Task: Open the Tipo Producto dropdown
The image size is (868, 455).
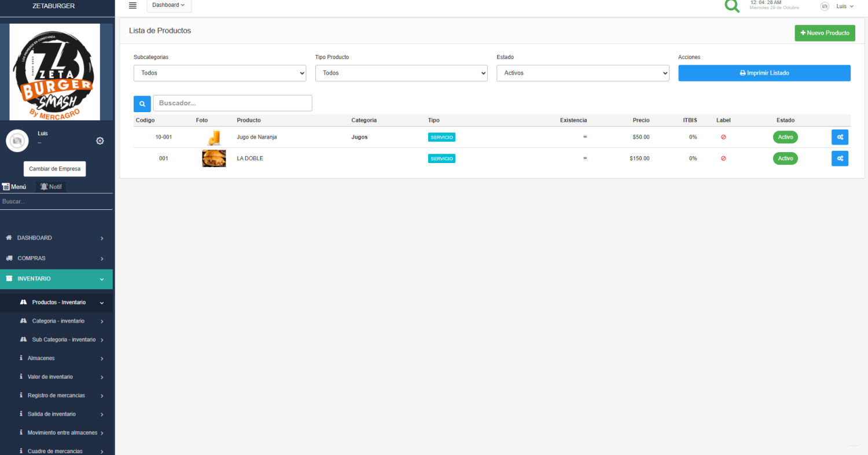Action: [x=401, y=73]
